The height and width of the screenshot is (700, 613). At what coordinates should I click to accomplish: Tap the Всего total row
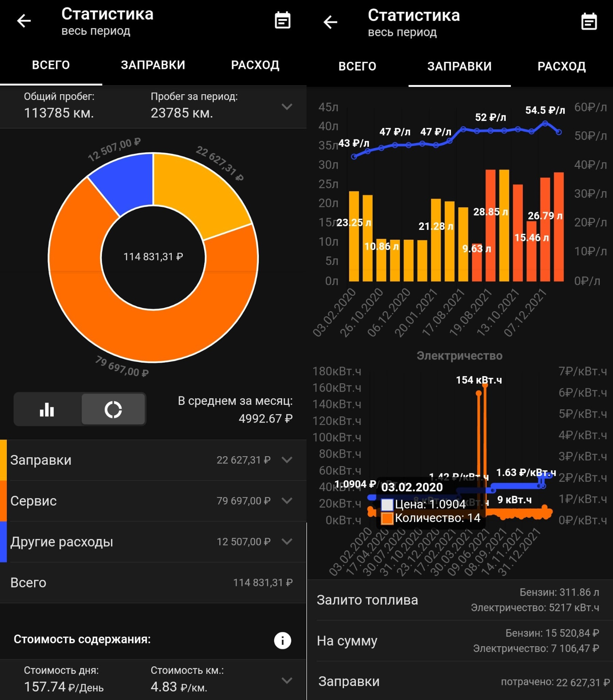click(153, 582)
